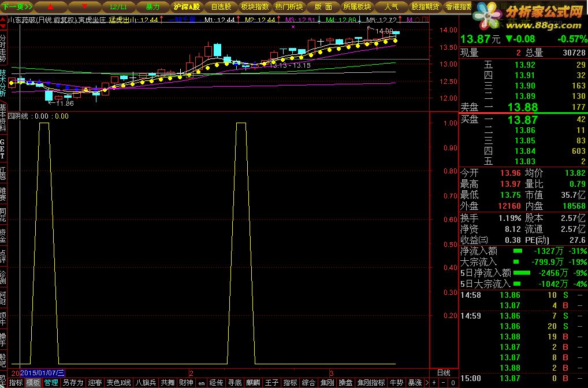This screenshot has width=588, height=388.
Task: Click the 14.00 high price marker on chart
Action: coord(384,31)
